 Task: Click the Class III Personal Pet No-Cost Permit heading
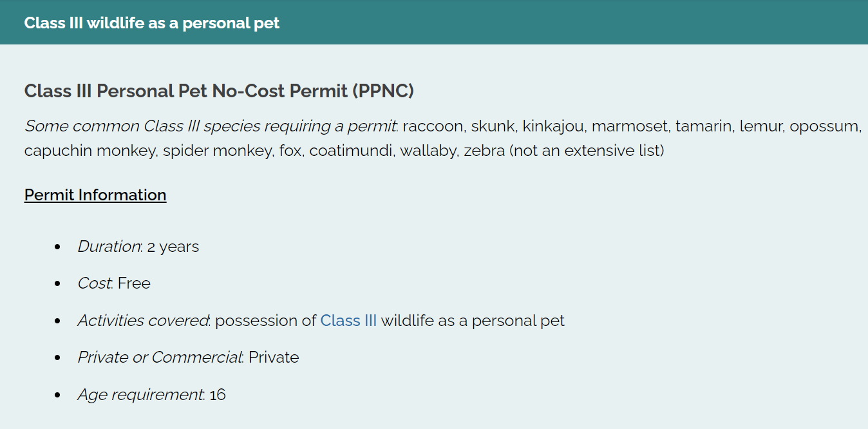point(219,91)
